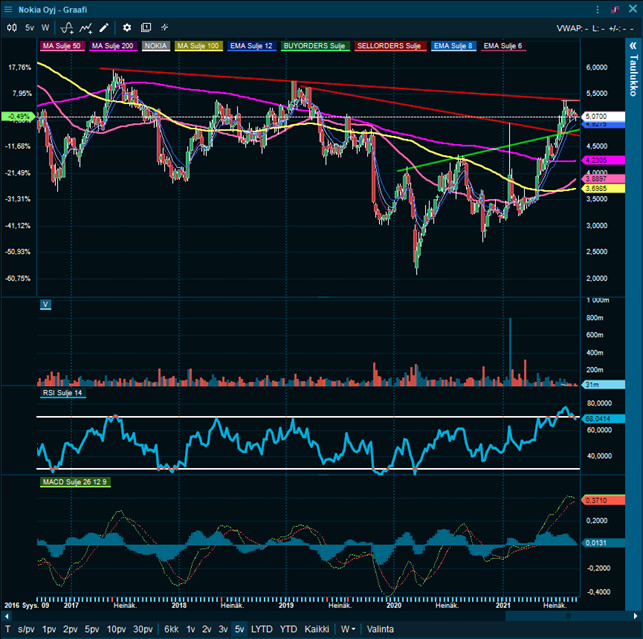Click the red 0,3710 MACD value tag
This screenshot has height=639, width=643.
coord(604,500)
